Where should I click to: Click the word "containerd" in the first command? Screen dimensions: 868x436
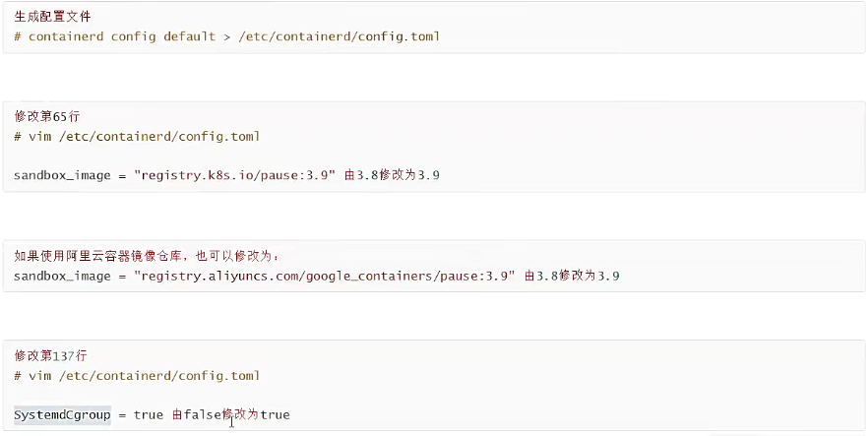[66, 36]
